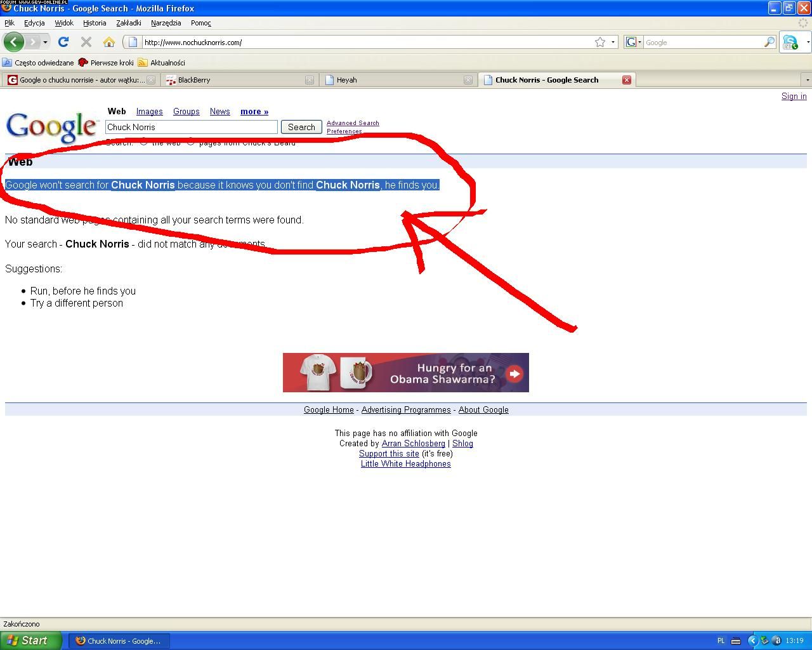812x650 pixels.
Task: Click the magnifier icon in the Firefox search box
Action: [769, 43]
